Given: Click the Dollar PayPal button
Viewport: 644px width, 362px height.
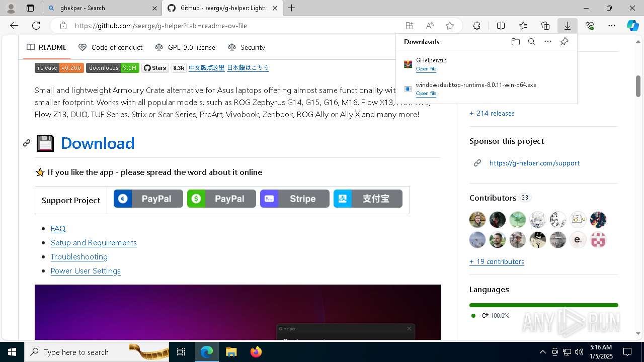Looking at the screenshot, I should pos(221,199).
